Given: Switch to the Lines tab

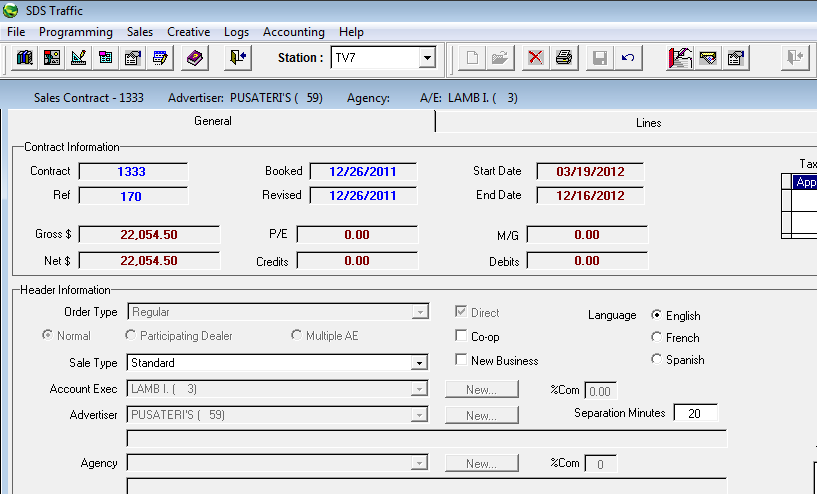Looking at the screenshot, I should click(x=648, y=123).
